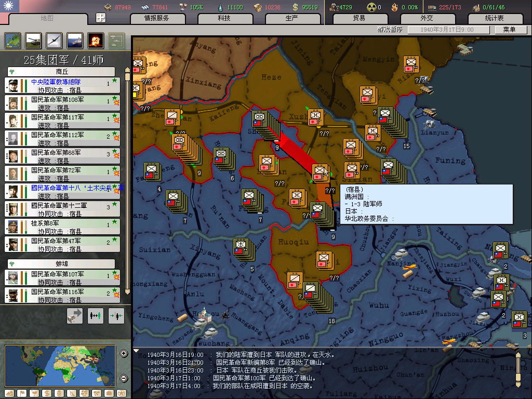532x399 pixels.
Task: Open the 外交 diplomacy tab
Action: pos(427,18)
